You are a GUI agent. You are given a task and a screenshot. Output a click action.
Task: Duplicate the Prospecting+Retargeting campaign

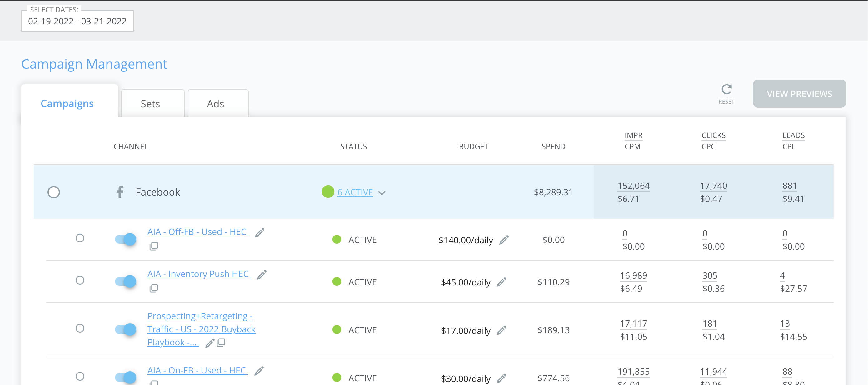coord(222,343)
